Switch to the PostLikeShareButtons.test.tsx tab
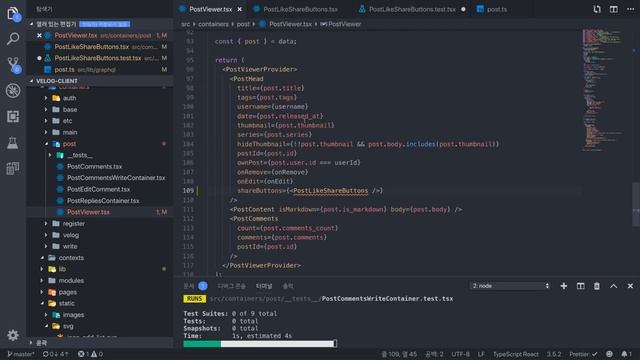 click(412, 9)
